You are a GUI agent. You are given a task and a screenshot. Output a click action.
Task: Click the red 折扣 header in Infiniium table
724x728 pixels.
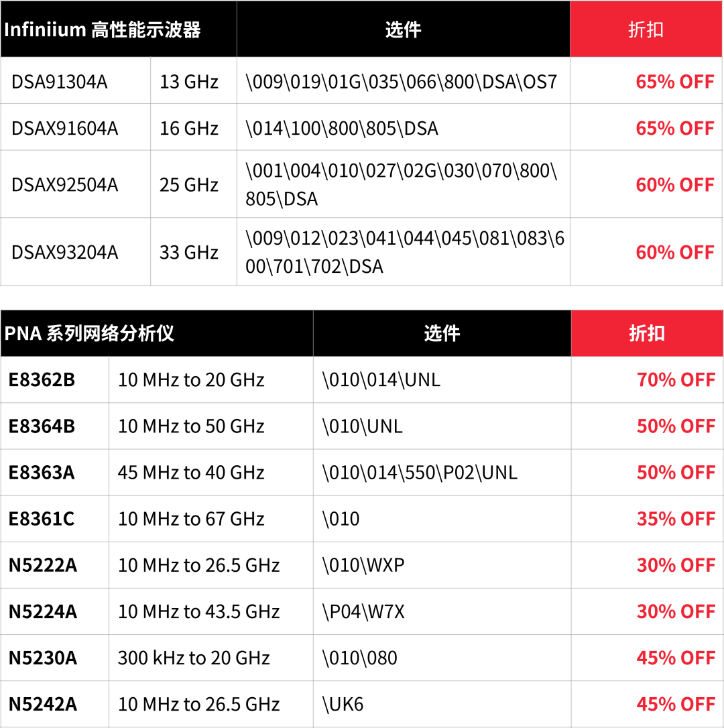[646, 29]
